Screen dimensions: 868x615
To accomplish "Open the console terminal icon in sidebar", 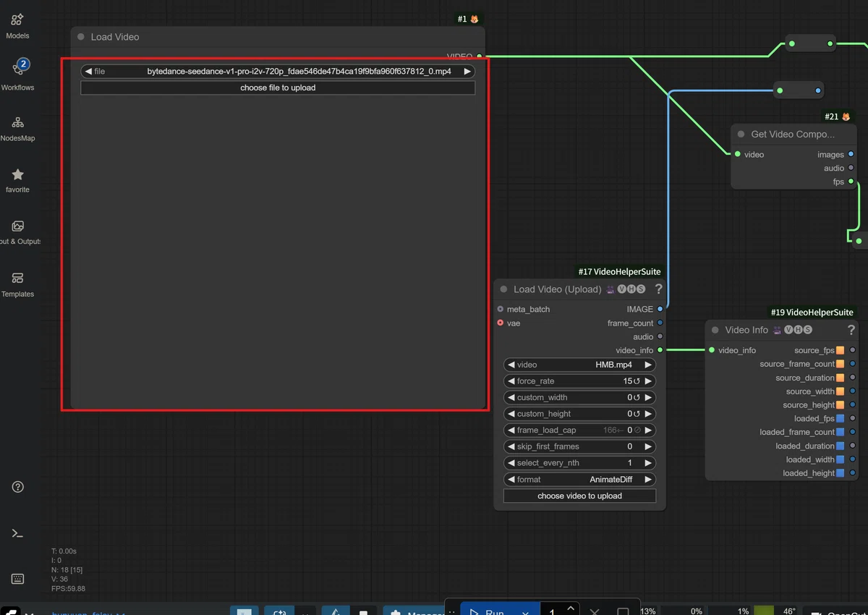I will point(18,533).
